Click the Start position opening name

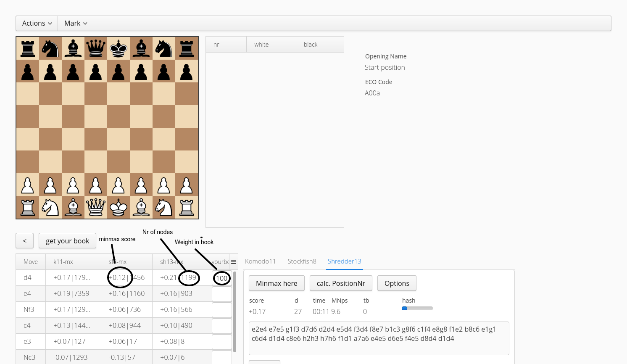pyautogui.click(x=385, y=67)
